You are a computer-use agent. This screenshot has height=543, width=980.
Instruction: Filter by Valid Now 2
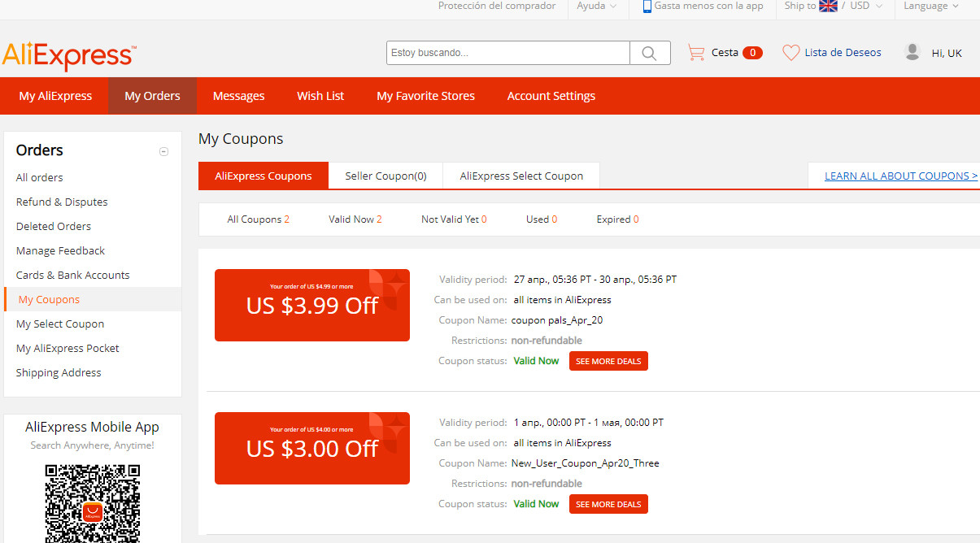tap(355, 219)
